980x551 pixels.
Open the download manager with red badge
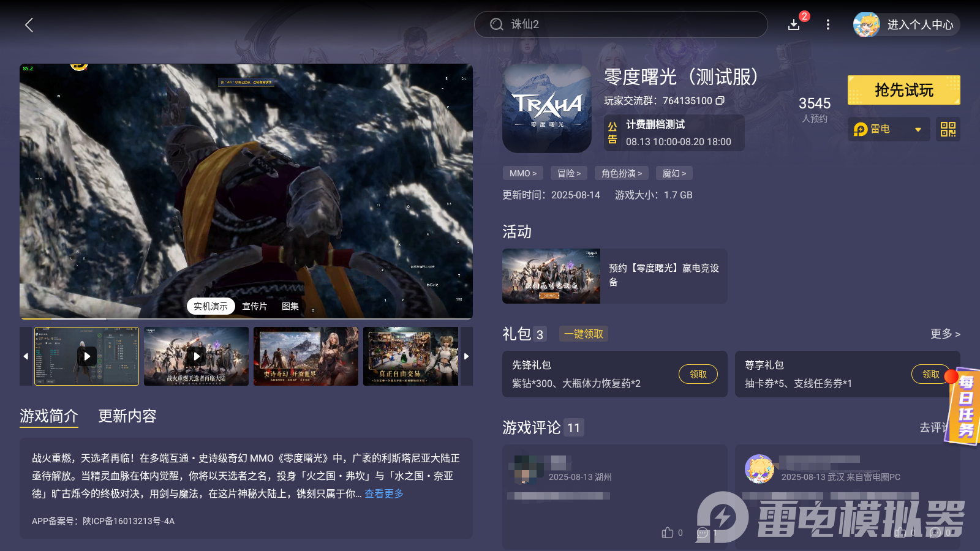tap(793, 25)
